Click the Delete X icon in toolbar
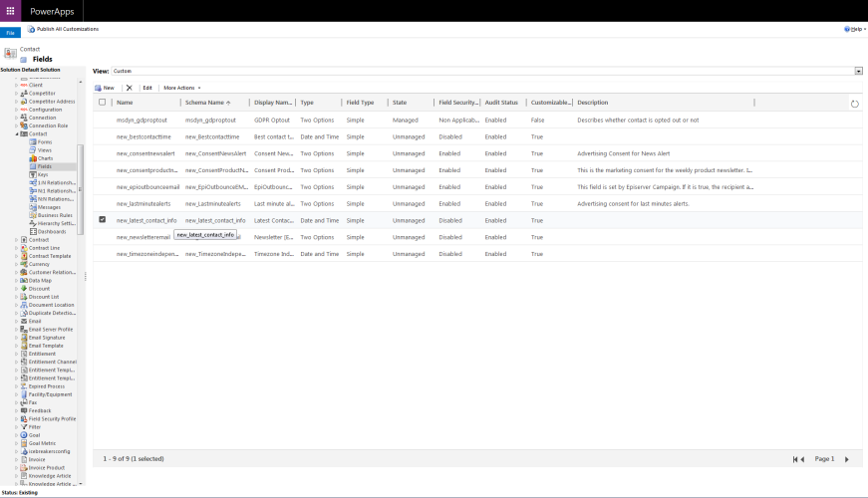The height and width of the screenshot is (498, 868). click(x=129, y=88)
